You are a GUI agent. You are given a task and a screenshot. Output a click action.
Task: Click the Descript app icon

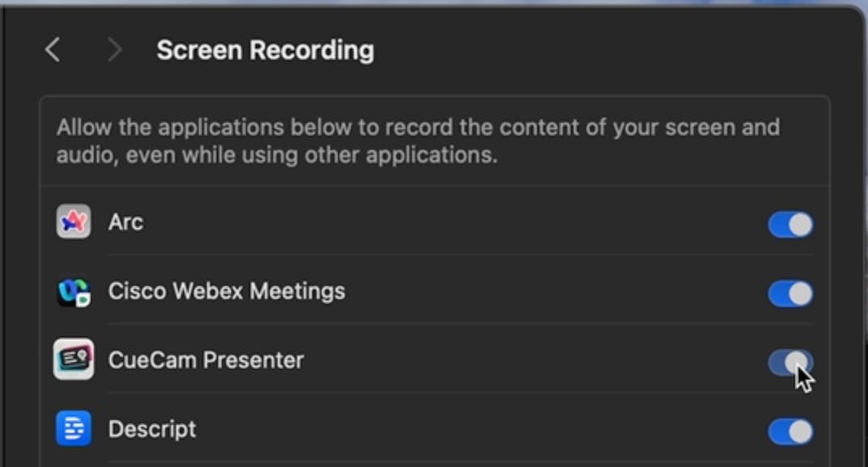pyautogui.click(x=74, y=429)
